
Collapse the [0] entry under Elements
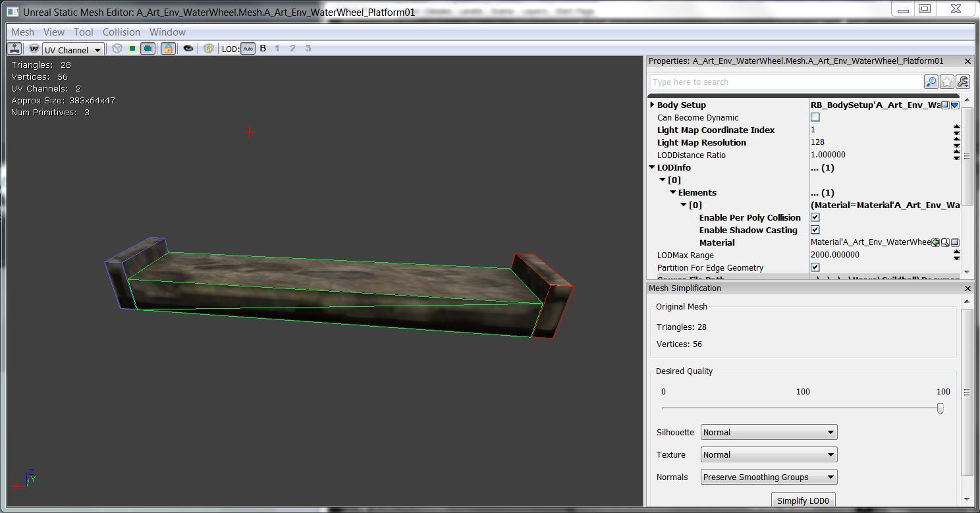pyautogui.click(x=684, y=205)
